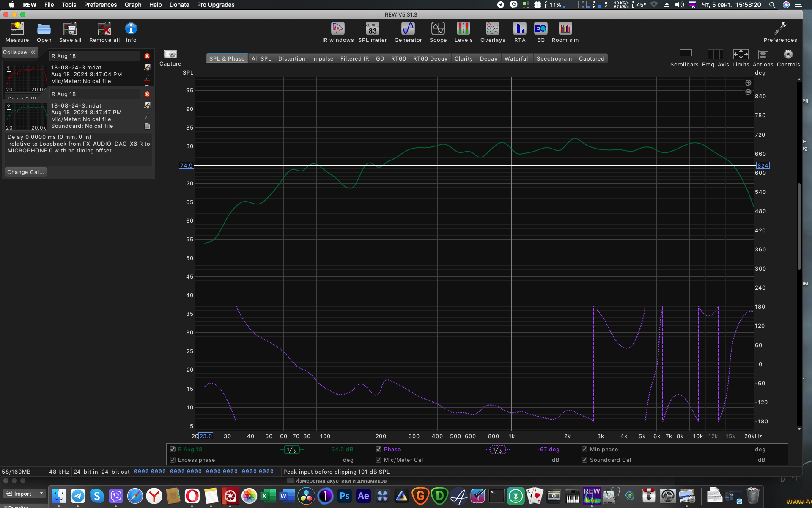Open the Import dropdown arrow
The width and height of the screenshot is (812, 508).
point(41,494)
